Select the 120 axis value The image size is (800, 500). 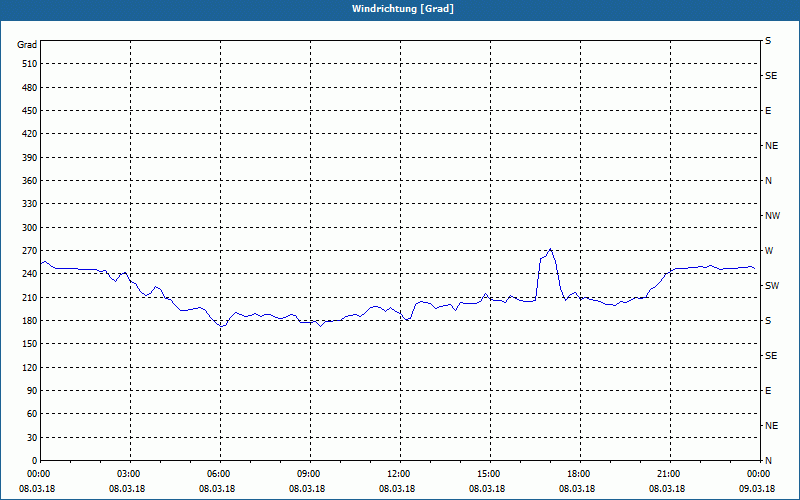[30, 367]
